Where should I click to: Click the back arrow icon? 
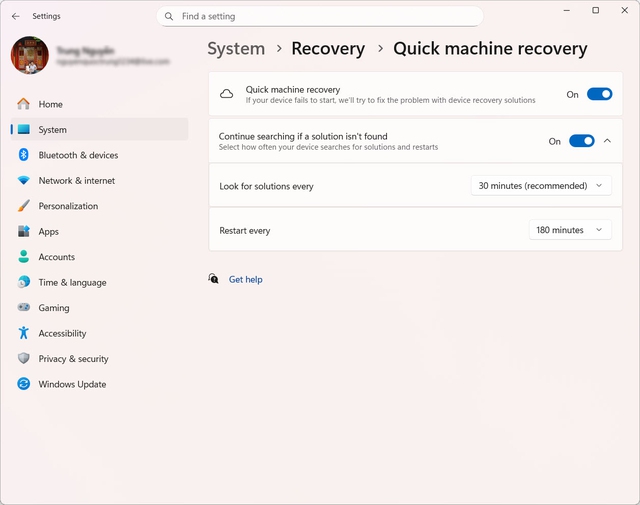pyautogui.click(x=16, y=16)
